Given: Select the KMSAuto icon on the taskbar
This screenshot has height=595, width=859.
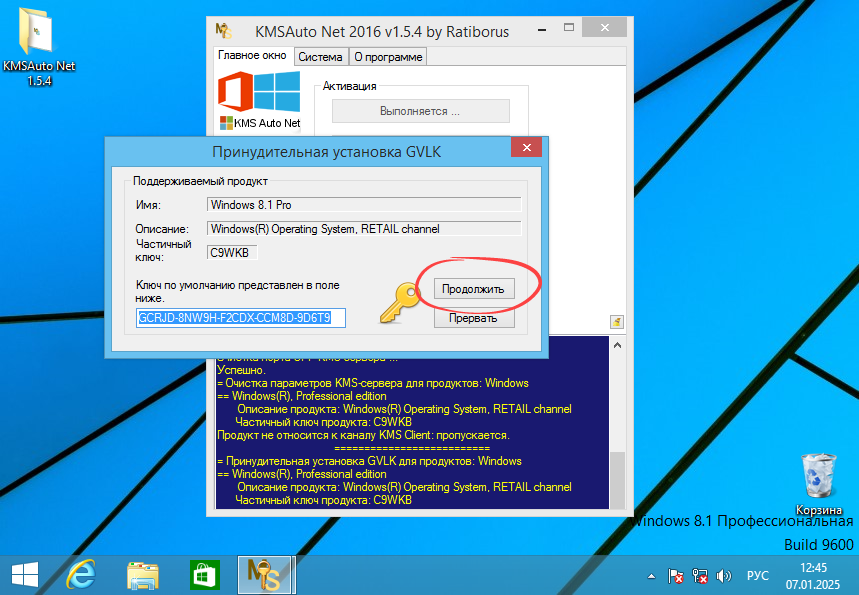Looking at the screenshot, I should (x=265, y=575).
